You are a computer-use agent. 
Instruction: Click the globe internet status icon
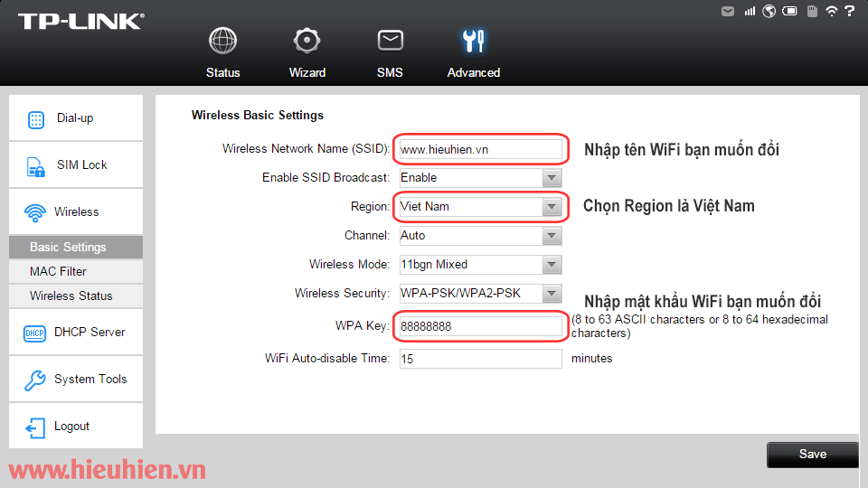769,11
